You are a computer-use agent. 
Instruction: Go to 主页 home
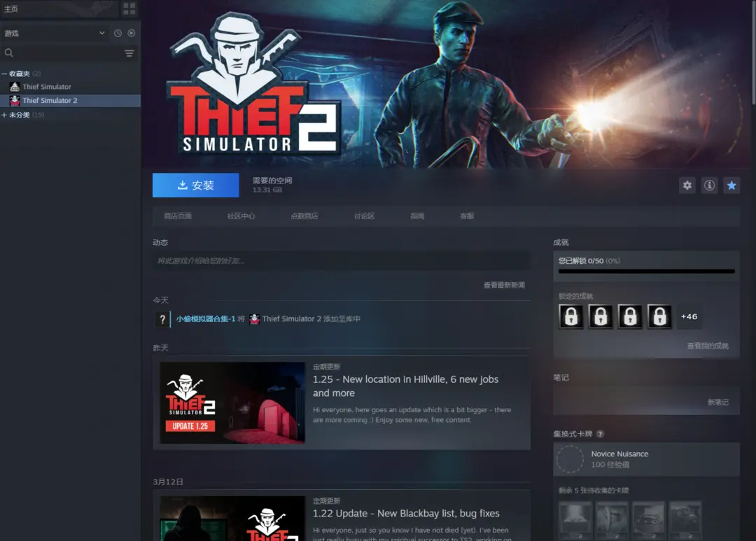tap(11, 8)
